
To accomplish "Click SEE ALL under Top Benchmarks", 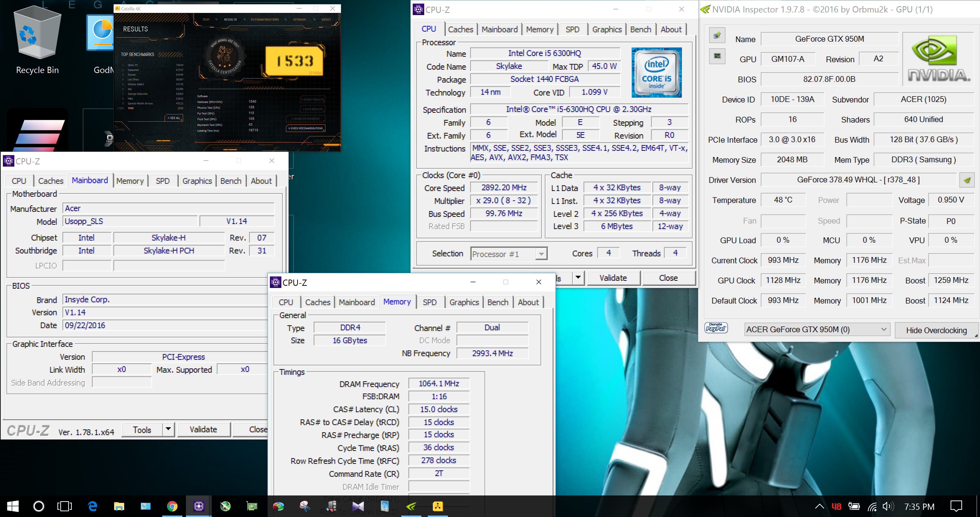I will [x=174, y=118].
